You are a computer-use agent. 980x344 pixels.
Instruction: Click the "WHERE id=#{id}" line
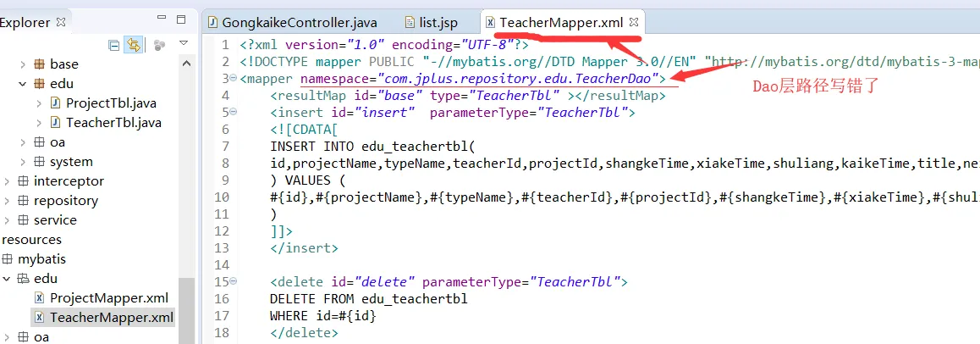tap(323, 316)
